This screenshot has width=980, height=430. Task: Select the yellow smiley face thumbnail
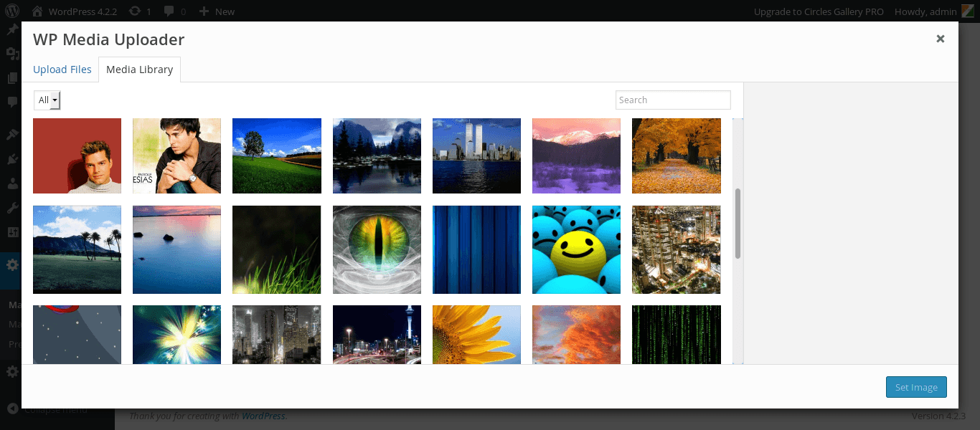576,249
